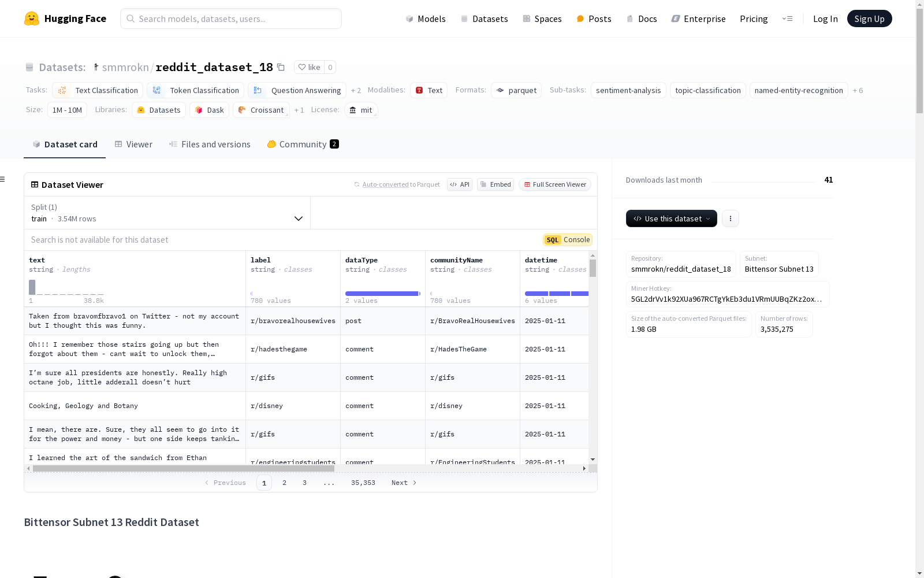Open the three-dot dataset options menu
This screenshot has height=578, width=924.
coord(731,218)
